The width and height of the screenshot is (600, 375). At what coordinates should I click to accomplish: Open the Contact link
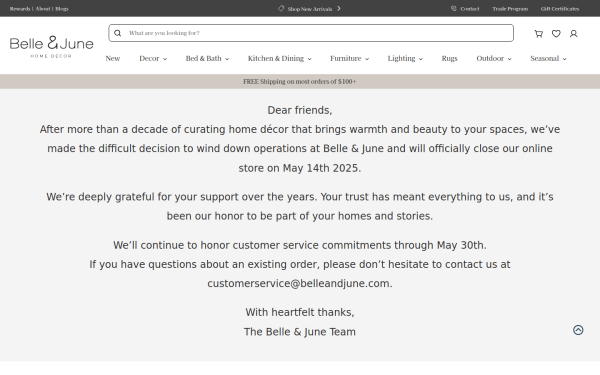tap(470, 8)
